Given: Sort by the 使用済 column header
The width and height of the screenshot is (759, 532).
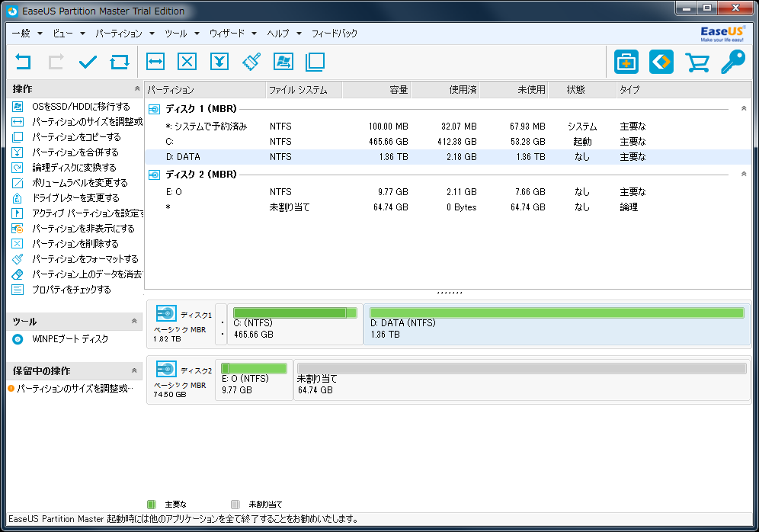Looking at the screenshot, I should click(445, 90).
